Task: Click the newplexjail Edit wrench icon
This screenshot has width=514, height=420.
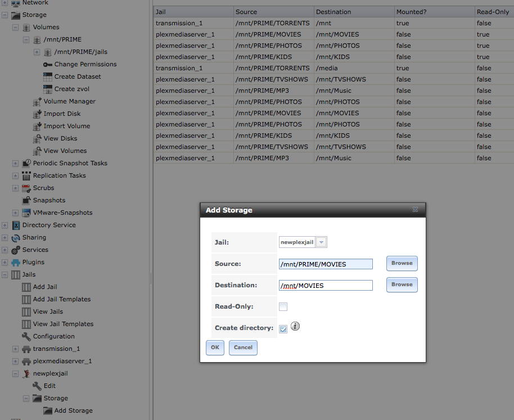Action: (x=37, y=386)
